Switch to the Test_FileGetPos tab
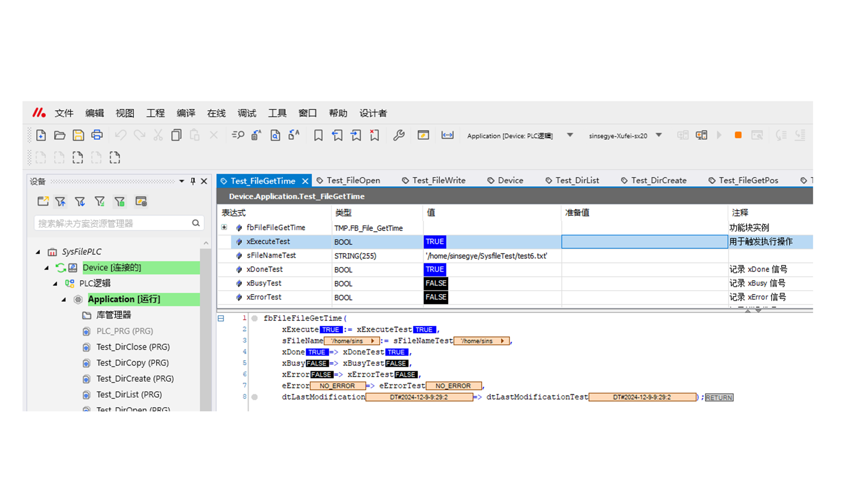Viewport: 868px width, 488px height. [743, 180]
